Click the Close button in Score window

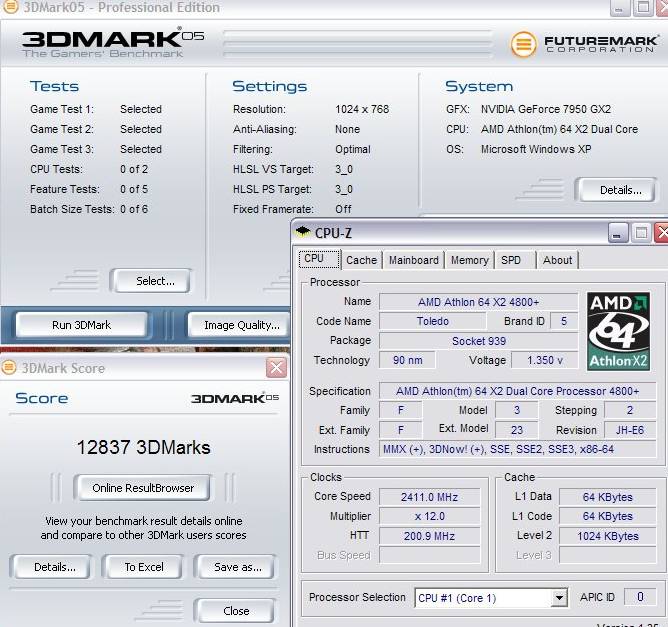(x=235, y=611)
